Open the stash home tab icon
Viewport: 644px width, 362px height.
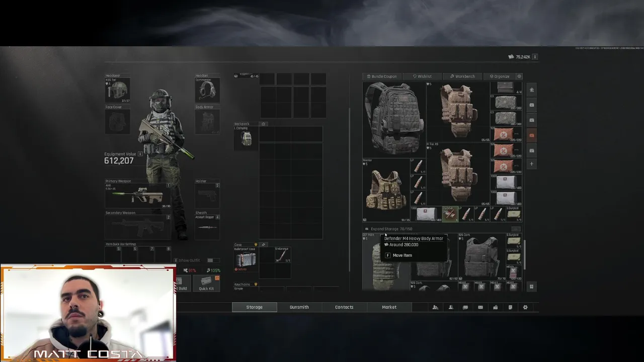coord(531,90)
